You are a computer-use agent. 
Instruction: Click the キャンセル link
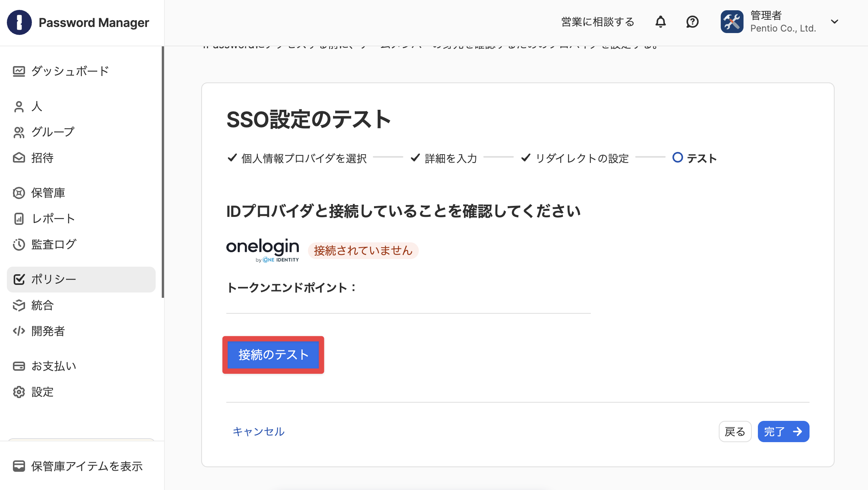click(258, 432)
